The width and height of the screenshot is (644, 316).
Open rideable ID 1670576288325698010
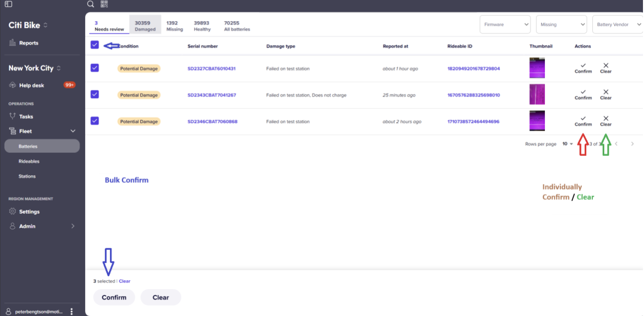[473, 96]
